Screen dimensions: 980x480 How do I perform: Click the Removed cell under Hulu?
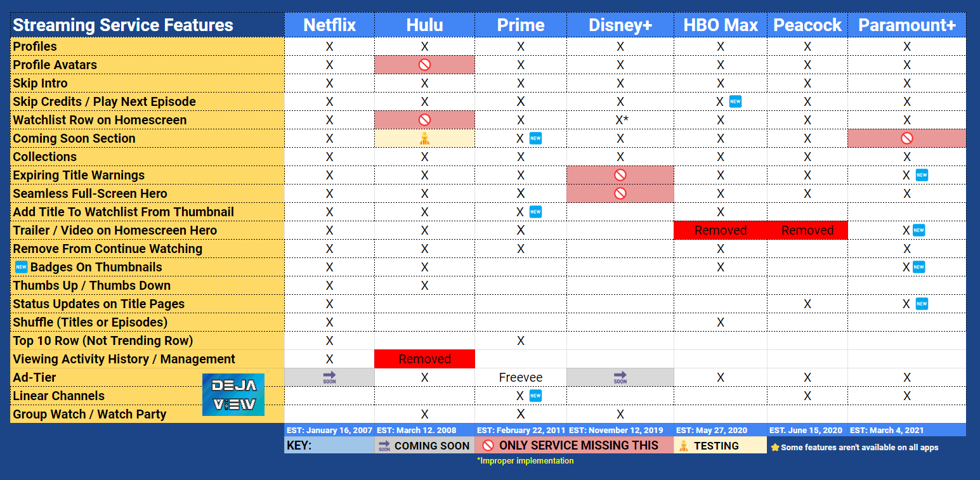click(x=424, y=359)
